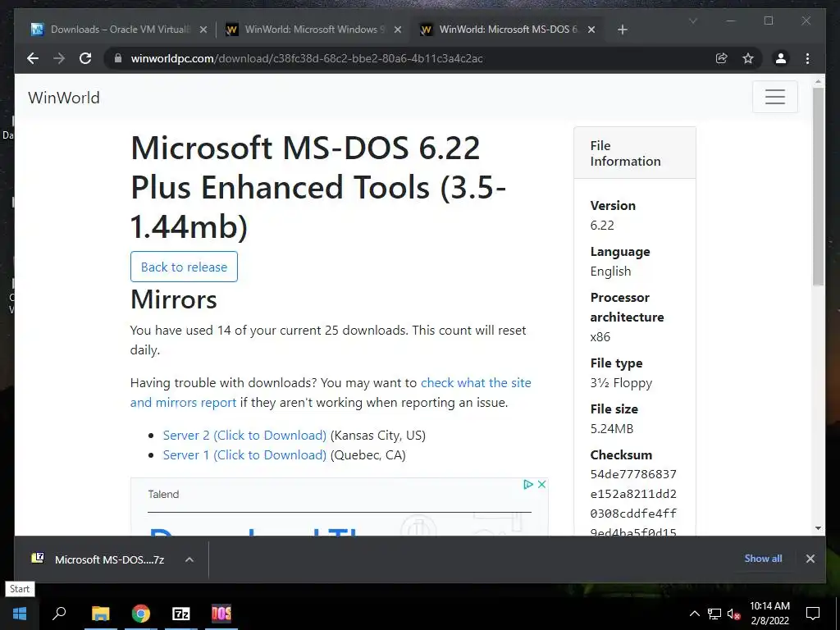
Task: Open the taskbar clock and date
Action: coord(769,614)
